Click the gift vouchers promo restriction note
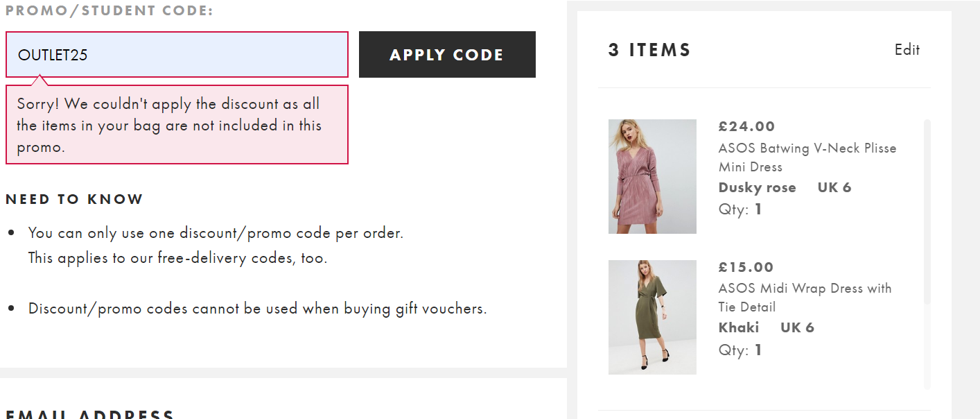 tap(257, 309)
